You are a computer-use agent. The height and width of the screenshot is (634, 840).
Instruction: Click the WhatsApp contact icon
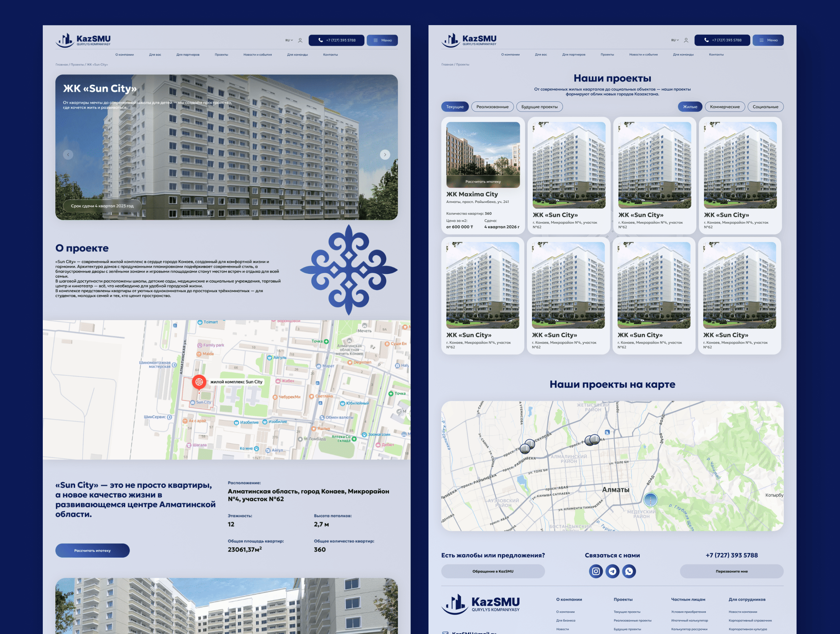coord(629,571)
